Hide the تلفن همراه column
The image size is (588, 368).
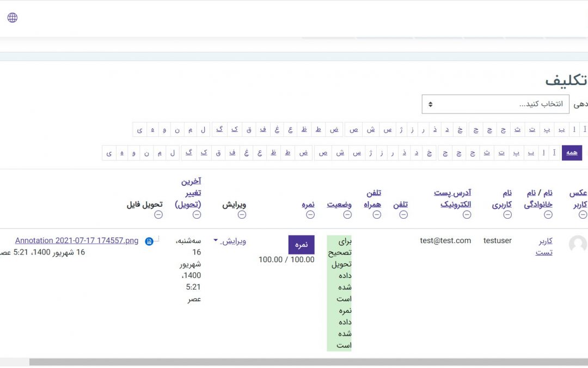[x=377, y=215]
